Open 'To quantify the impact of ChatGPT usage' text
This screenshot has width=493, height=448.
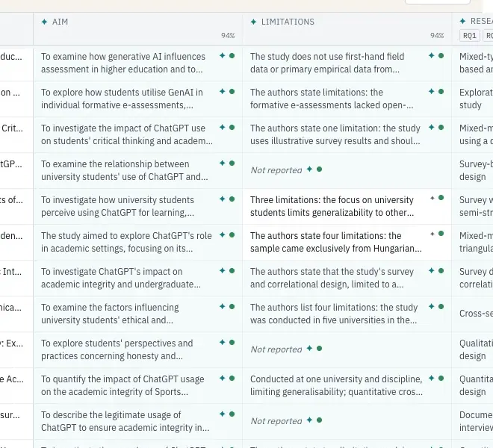pyautogui.click(x=123, y=385)
